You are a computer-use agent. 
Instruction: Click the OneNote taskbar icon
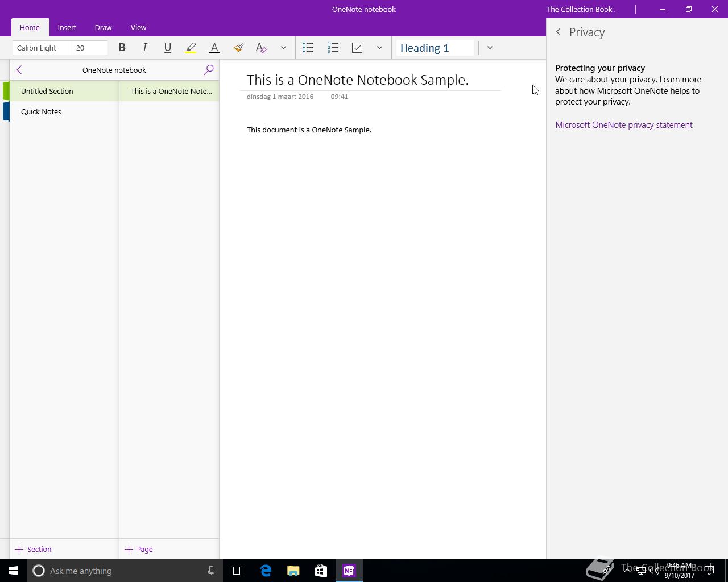point(349,571)
